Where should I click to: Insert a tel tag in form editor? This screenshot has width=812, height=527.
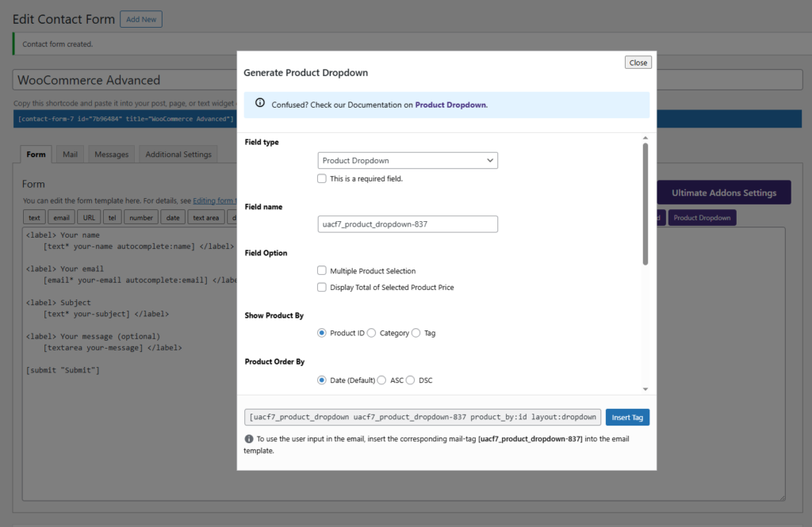coord(113,218)
